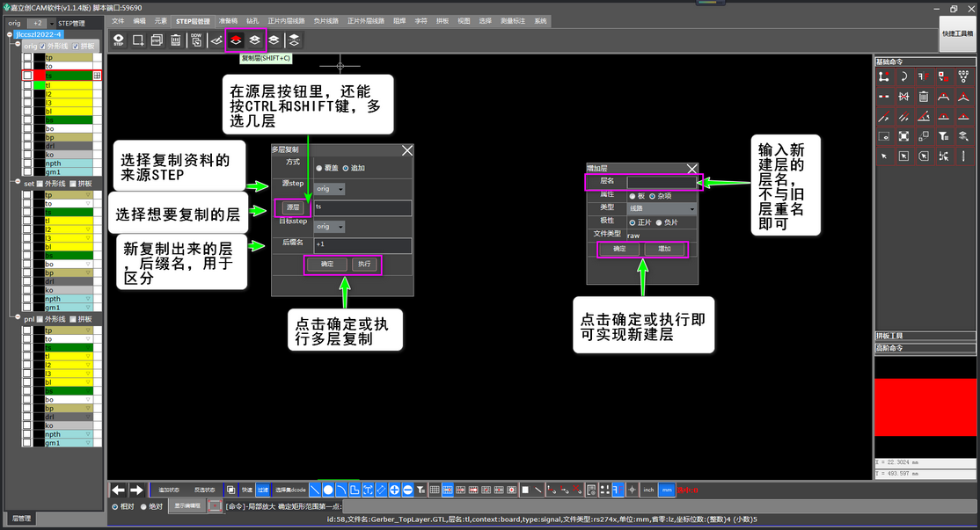Click the DDW document icon in STEP toolbar

(x=196, y=40)
